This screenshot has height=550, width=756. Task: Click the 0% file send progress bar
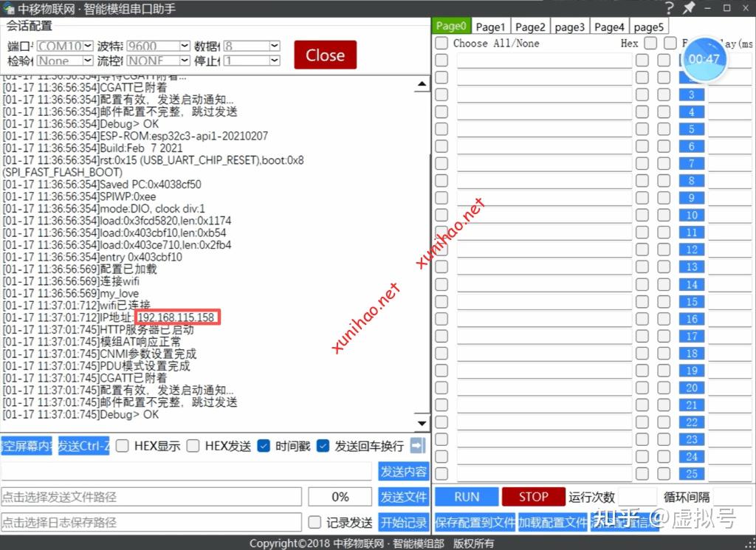(x=340, y=497)
